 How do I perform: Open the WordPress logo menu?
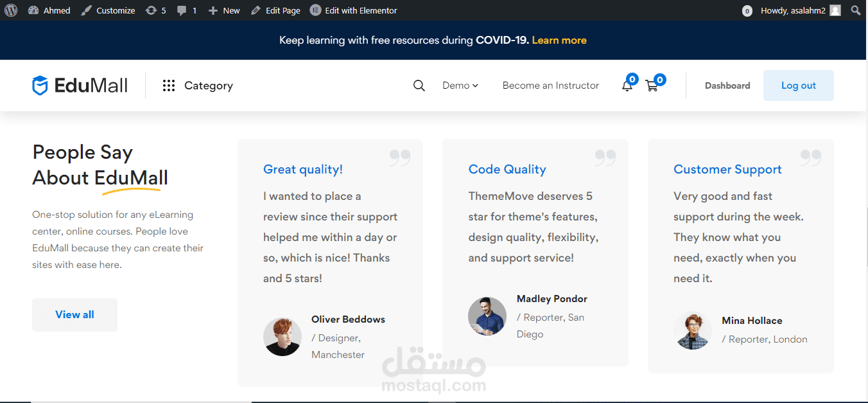tap(11, 10)
